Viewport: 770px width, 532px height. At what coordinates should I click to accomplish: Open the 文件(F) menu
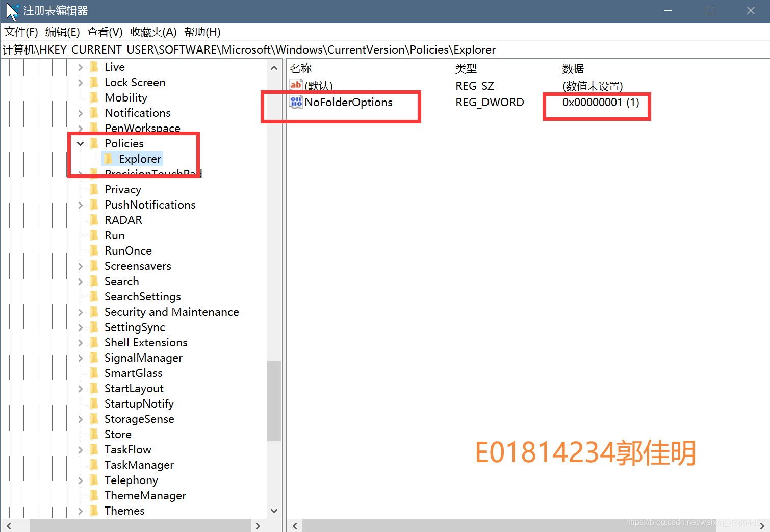(21, 32)
